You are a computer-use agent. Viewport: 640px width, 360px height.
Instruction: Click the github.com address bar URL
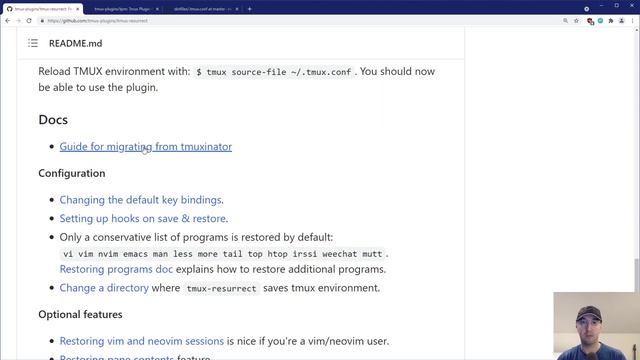tap(98, 21)
